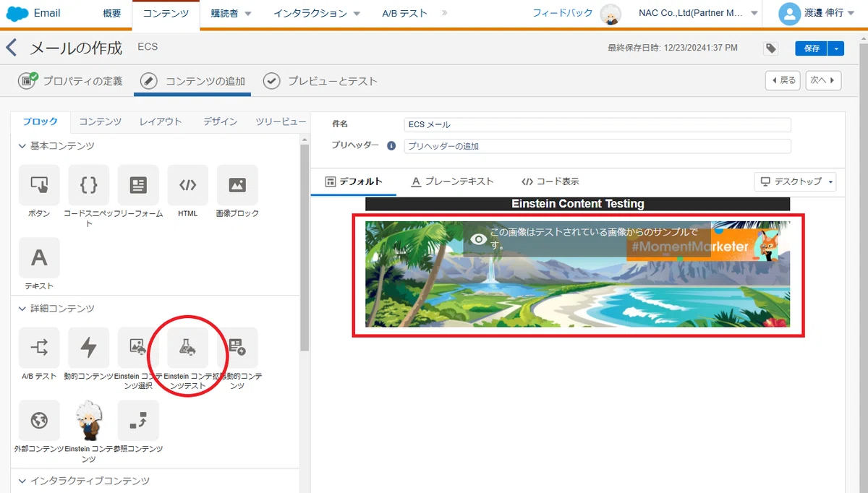Click the Salesforce cloud logo
Viewport: 868px width, 493px height.
pos(17,13)
